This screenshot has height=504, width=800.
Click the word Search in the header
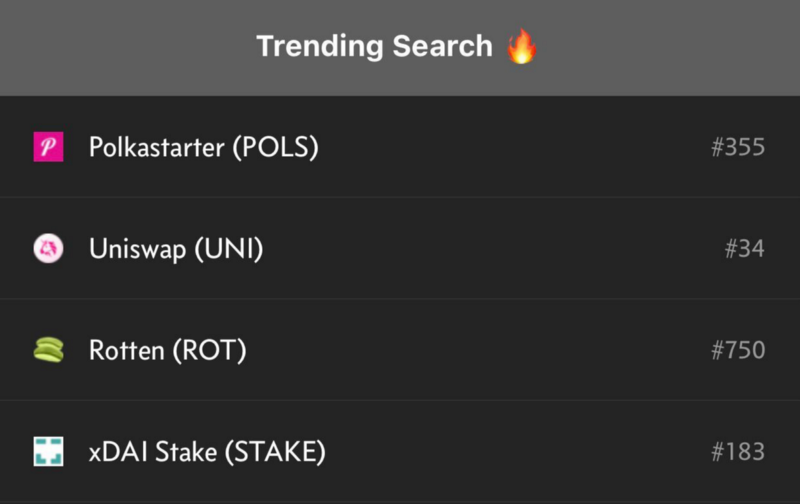coord(442,46)
